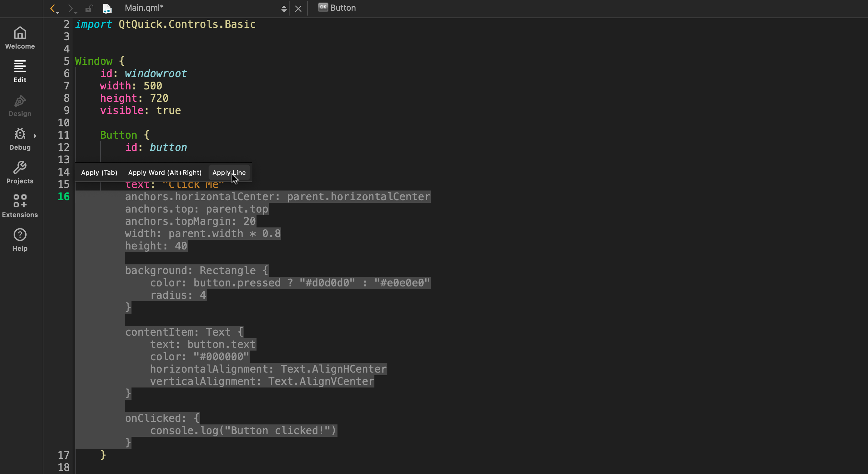
Task: Click the qml file type icon
Action: (107, 8)
